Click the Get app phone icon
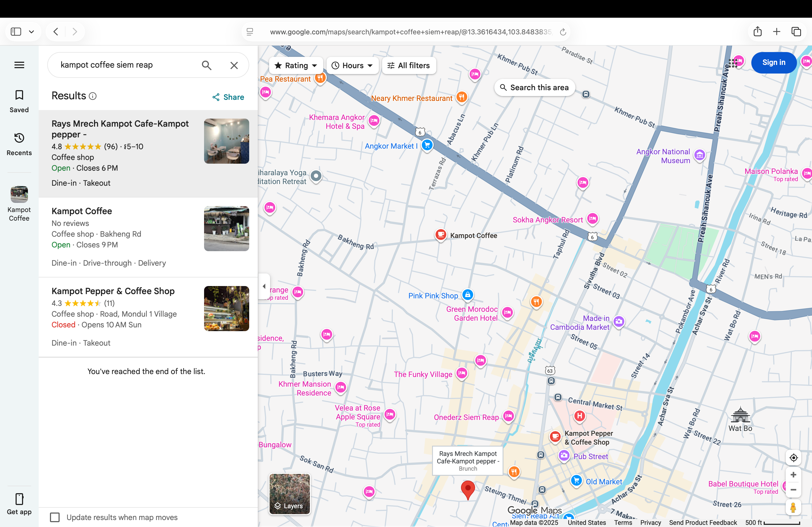Image resolution: width=812 pixels, height=527 pixels. 19,499
